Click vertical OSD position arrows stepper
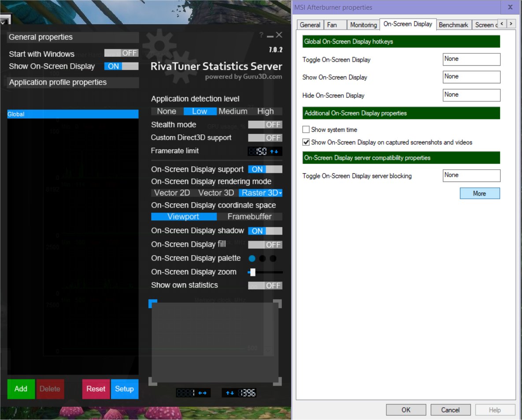 pos(230,393)
